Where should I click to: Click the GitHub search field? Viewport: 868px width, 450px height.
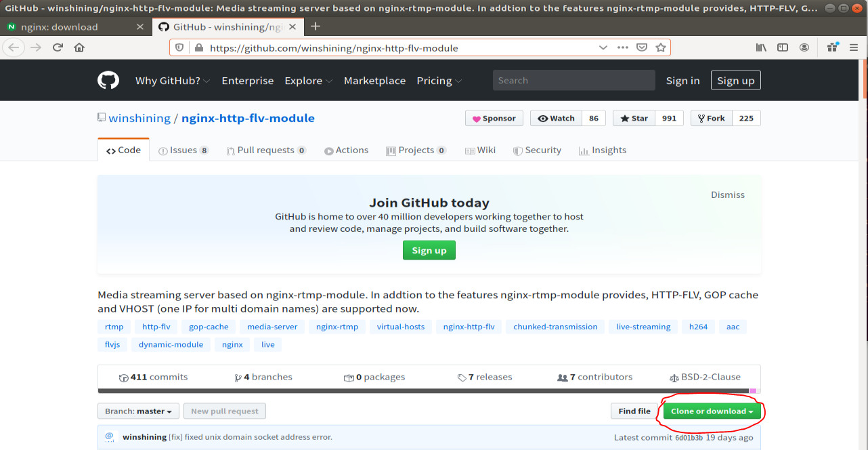pos(574,80)
